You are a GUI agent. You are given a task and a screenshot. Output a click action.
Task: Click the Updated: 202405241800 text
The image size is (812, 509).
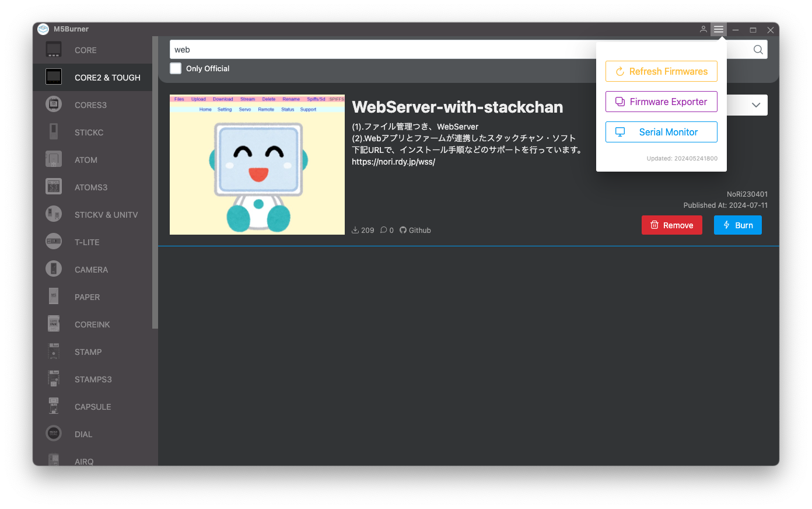click(682, 158)
